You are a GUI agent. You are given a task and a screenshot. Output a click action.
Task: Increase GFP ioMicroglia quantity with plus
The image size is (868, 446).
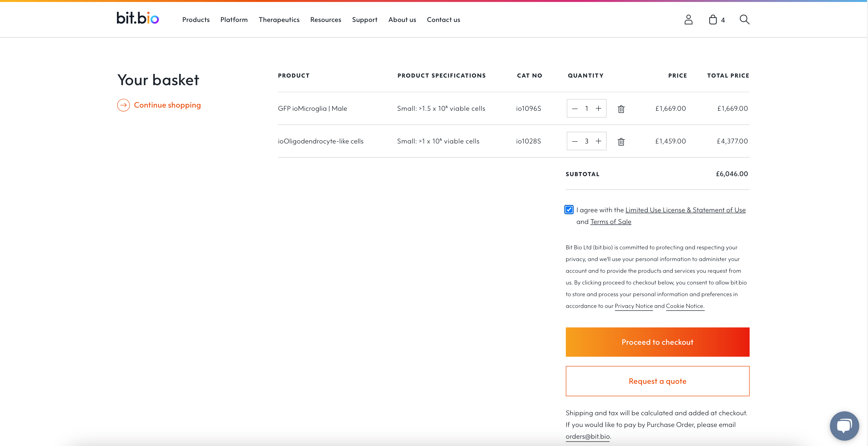(x=599, y=108)
